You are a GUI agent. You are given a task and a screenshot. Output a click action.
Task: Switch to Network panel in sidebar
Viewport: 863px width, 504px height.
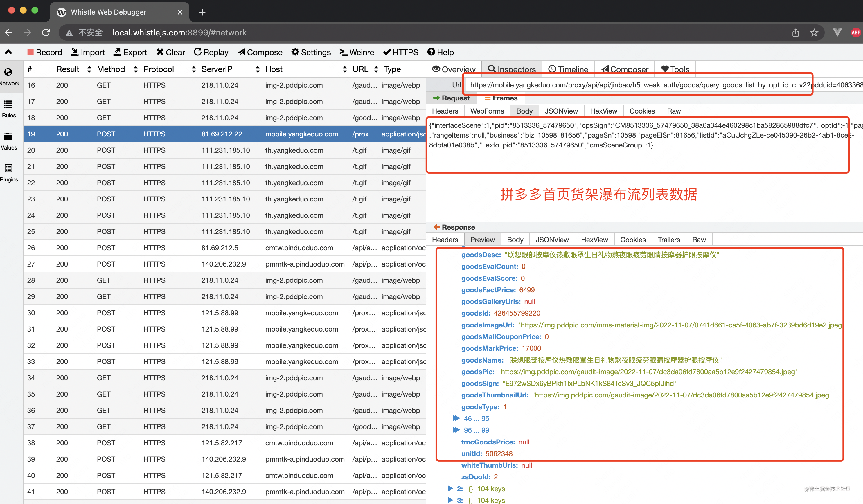pyautogui.click(x=9, y=77)
